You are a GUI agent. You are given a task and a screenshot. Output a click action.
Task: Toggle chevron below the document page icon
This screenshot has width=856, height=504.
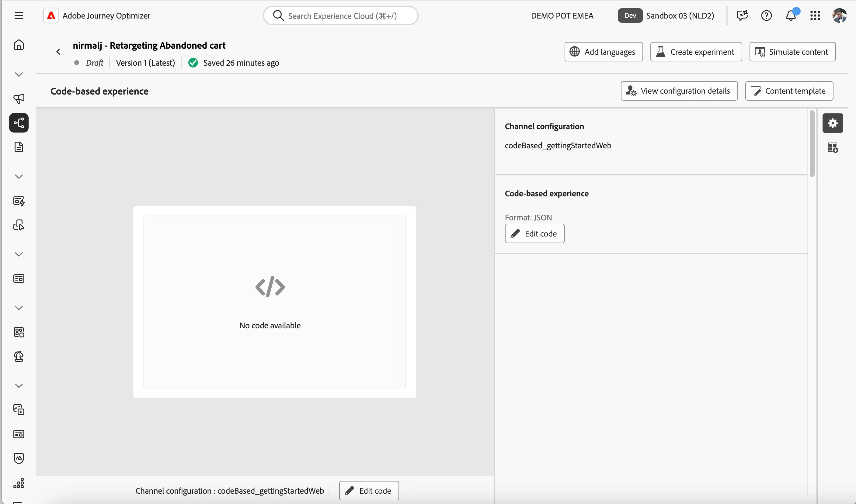point(19,177)
